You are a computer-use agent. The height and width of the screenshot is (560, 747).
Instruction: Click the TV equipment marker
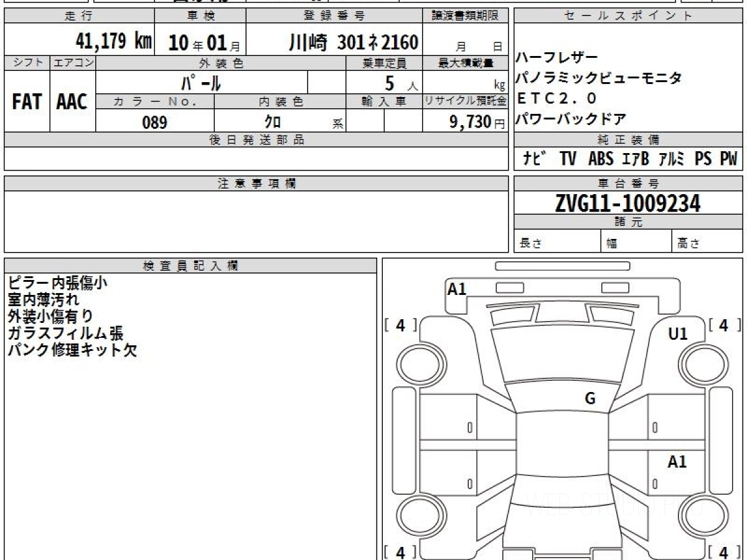[567, 159]
